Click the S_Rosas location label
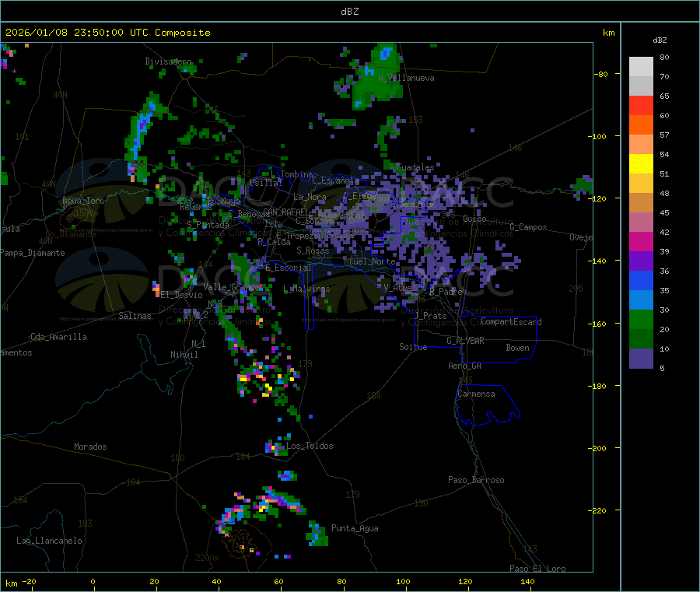 pos(313,250)
